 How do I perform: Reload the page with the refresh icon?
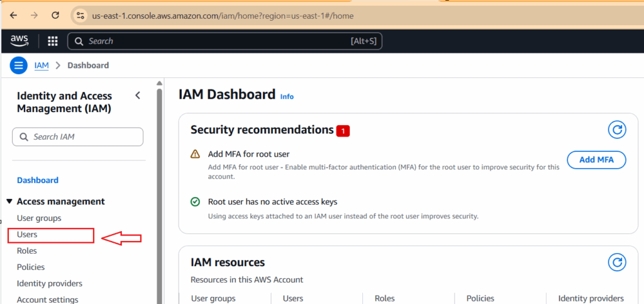coord(55,16)
